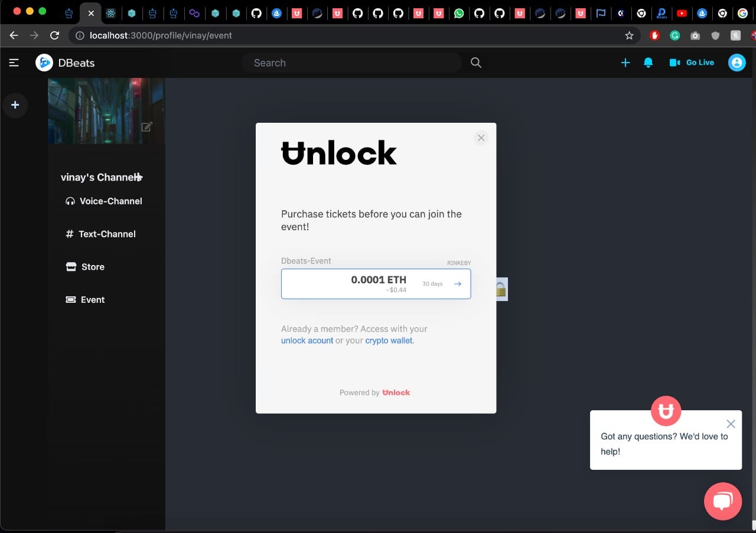This screenshot has width=756, height=533.
Task: Open the Grammarly extension icon
Action: [x=675, y=35]
